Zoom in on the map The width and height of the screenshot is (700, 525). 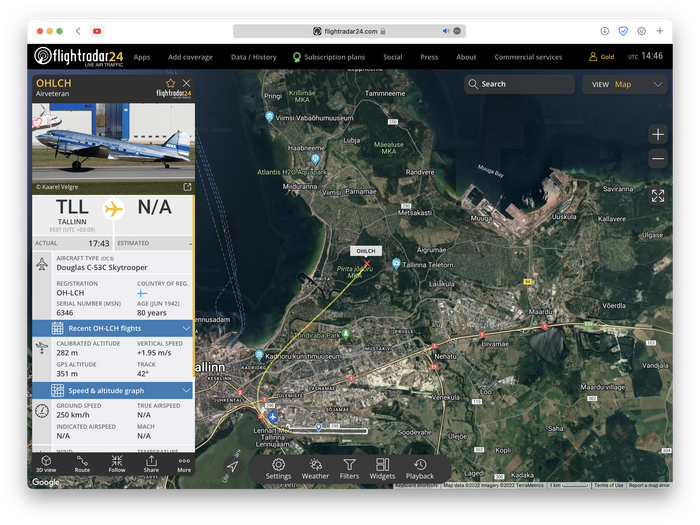[x=657, y=134]
